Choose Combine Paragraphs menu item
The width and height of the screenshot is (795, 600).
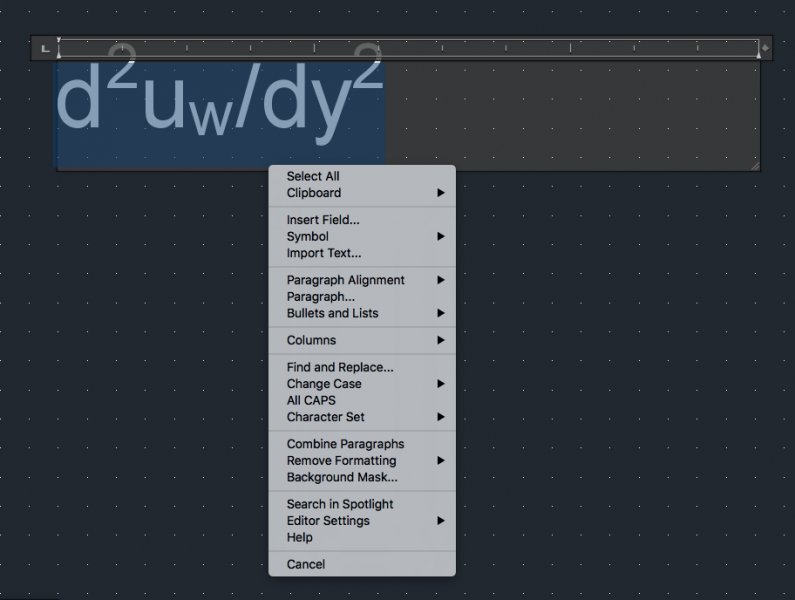(362, 444)
